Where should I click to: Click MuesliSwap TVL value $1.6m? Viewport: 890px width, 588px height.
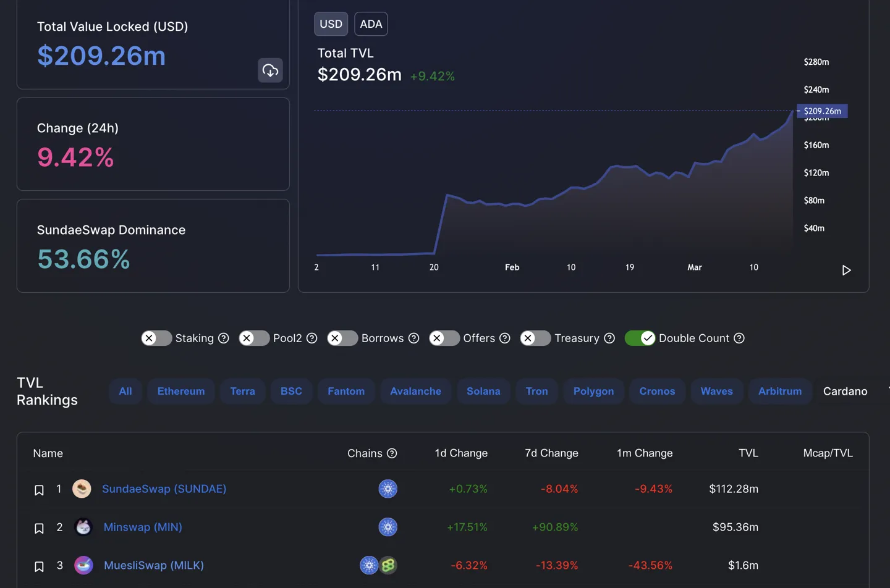pos(743,565)
